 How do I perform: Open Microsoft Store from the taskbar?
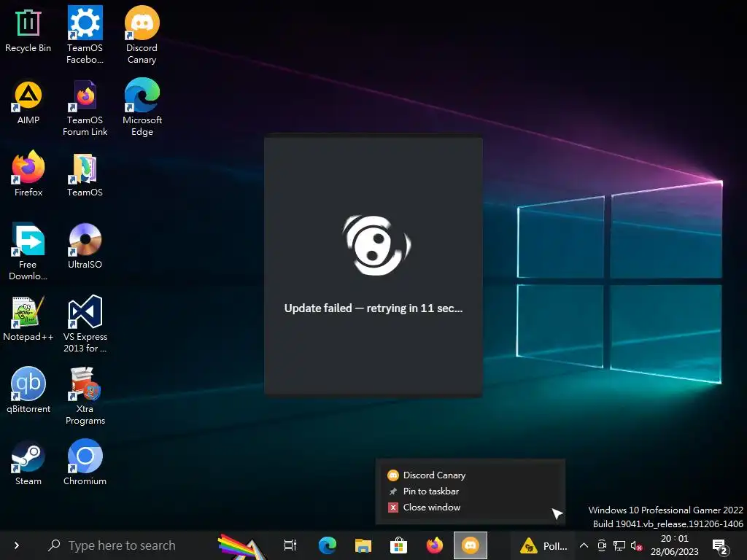click(x=398, y=545)
